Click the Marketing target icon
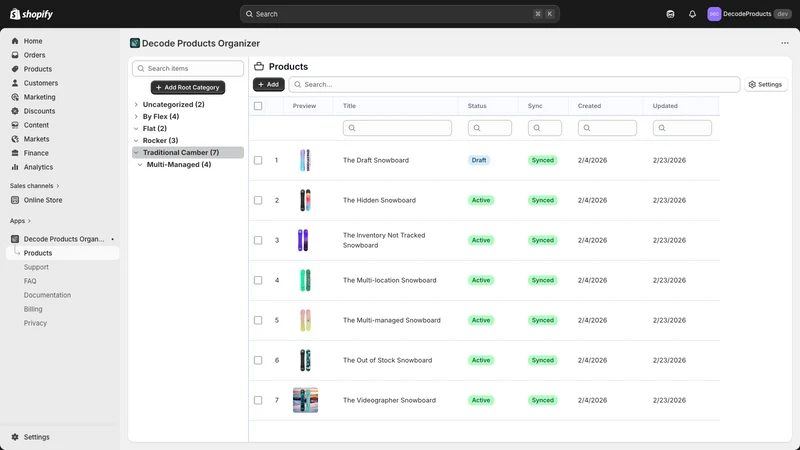The image size is (800, 450). click(15, 97)
